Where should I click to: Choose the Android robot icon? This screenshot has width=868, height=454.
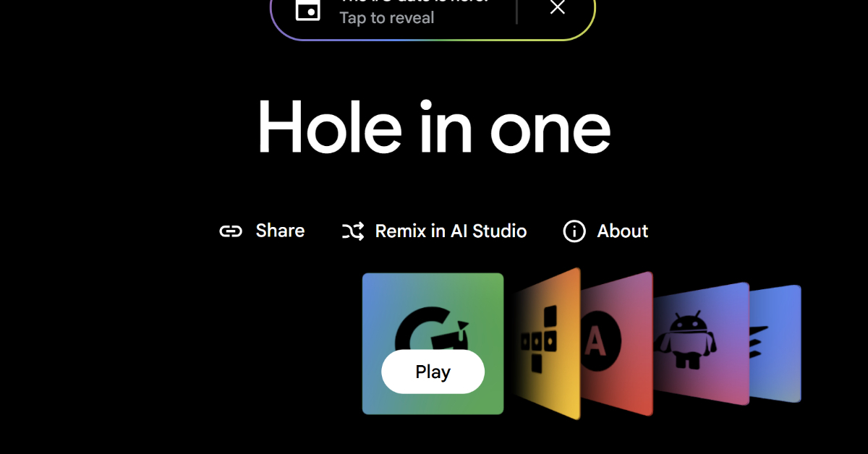684,340
